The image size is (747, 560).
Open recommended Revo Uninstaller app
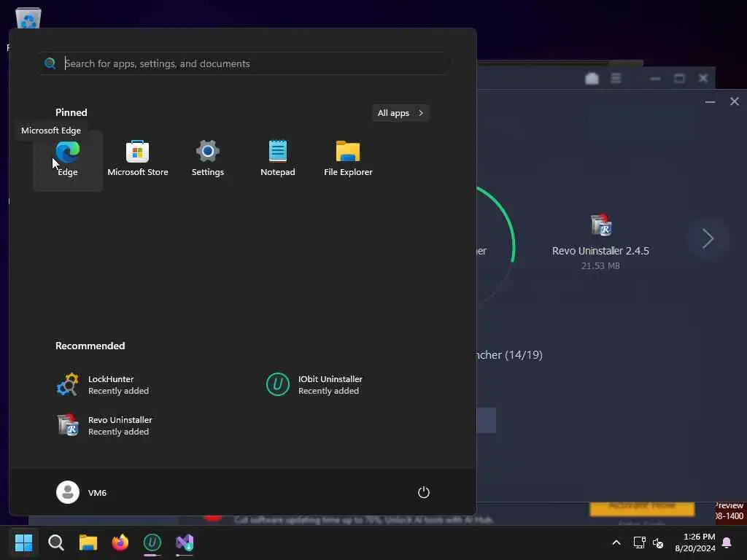tap(104, 425)
